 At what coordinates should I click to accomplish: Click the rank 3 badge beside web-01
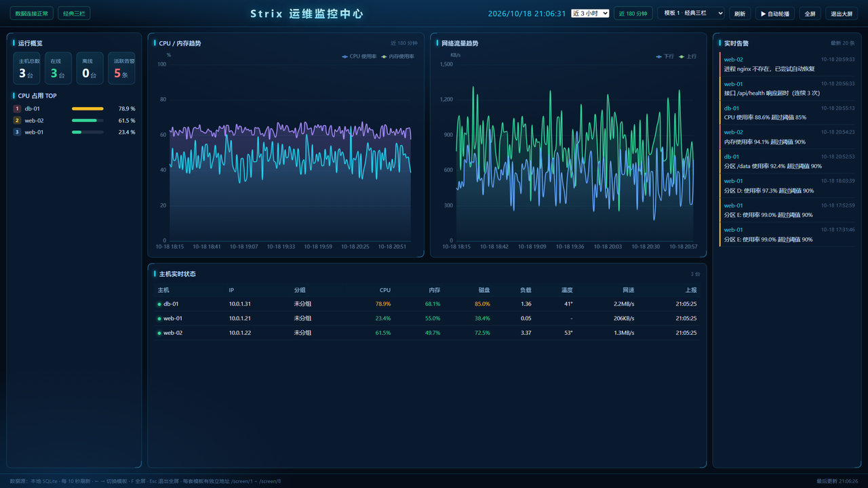pyautogui.click(x=17, y=132)
